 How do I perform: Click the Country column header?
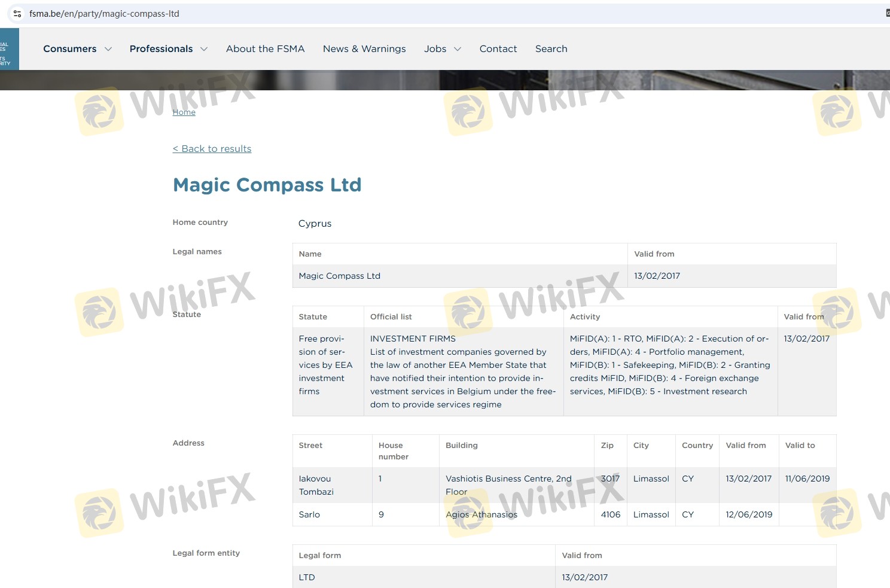pyautogui.click(x=697, y=446)
